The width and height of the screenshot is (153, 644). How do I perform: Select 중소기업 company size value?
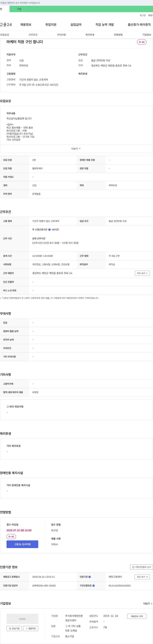click(x=69, y=636)
